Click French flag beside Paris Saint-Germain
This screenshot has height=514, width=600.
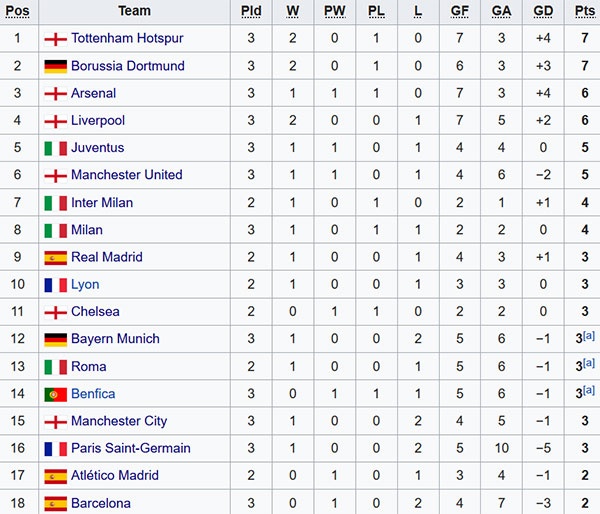(x=55, y=448)
